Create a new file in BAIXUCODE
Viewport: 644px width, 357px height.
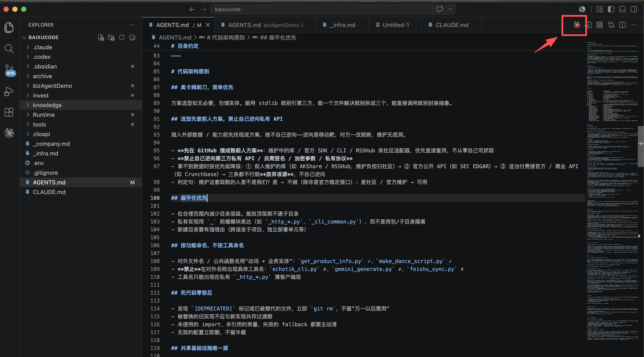(x=101, y=38)
